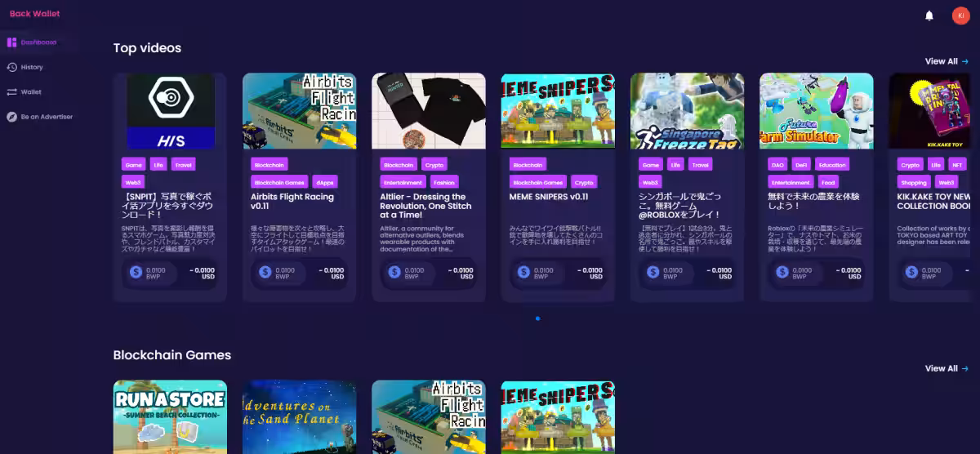Open History in the sidebar
Image resolution: width=980 pixels, height=454 pixels.
pyautogui.click(x=32, y=67)
